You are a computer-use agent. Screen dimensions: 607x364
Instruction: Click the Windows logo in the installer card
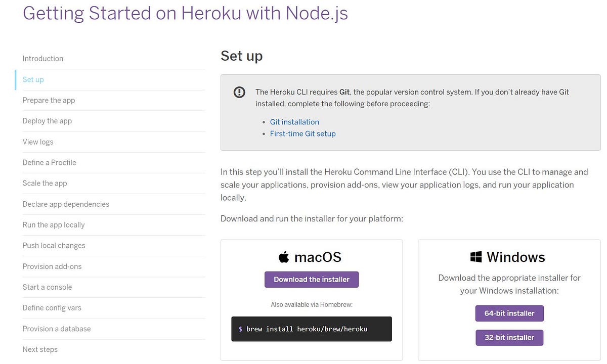475,256
